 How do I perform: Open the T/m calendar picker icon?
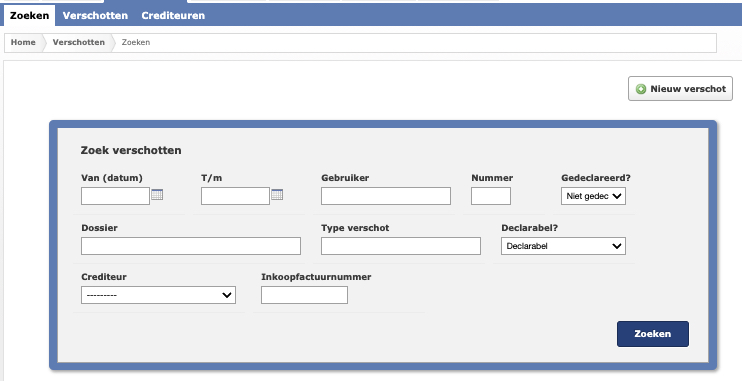[277, 194]
